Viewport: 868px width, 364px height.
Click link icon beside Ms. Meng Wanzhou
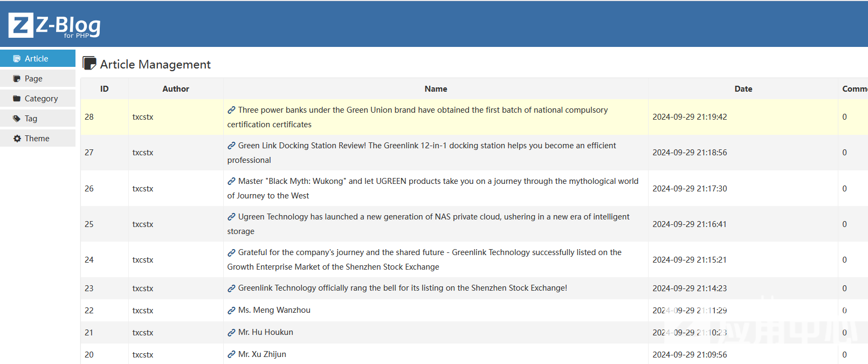(231, 311)
